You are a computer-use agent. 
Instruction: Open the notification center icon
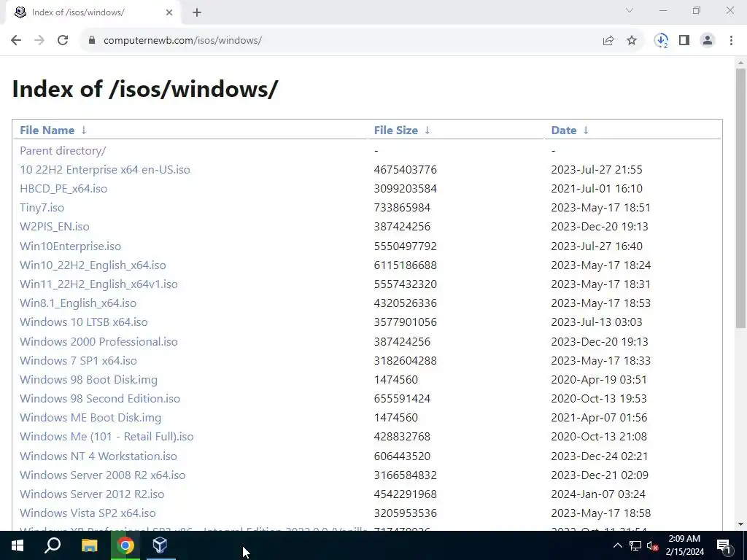pyautogui.click(x=724, y=545)
